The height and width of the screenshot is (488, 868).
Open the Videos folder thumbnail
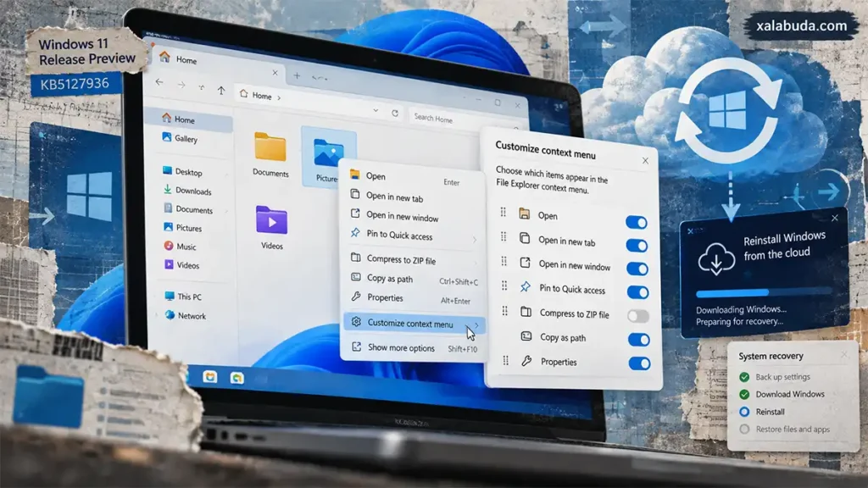pos(271,227)
